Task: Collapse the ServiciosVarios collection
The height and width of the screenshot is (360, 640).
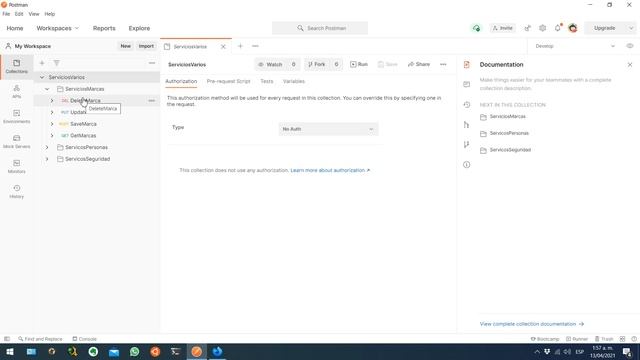Action: click(x=42, y=77)
